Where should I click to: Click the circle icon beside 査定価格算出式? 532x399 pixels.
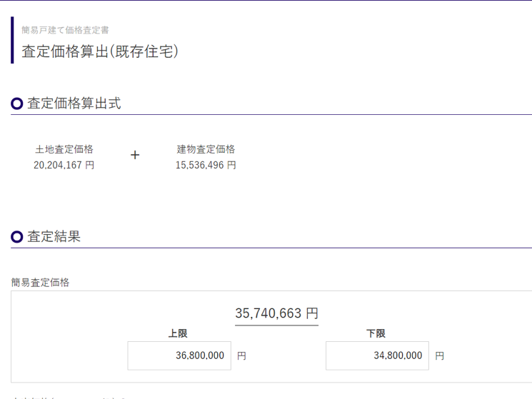(17, 104)
